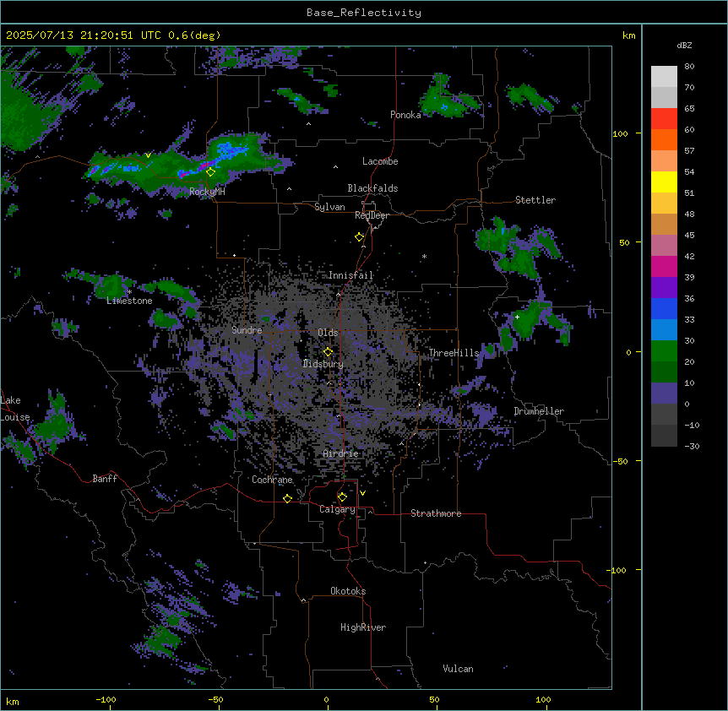Click the white plus marker west of Drumheller
The width and height of the screenshot is (728, 711).
pos(517,317)
